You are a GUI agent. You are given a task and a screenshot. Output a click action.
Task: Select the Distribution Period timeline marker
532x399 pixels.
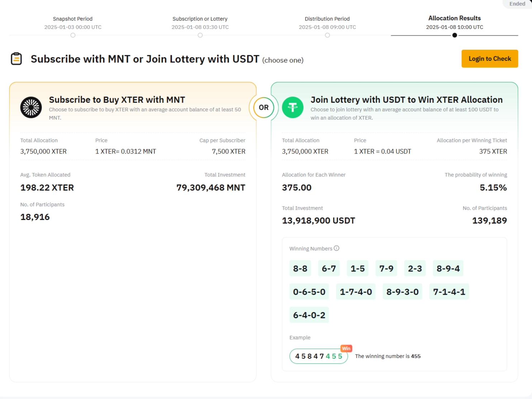click(x=327, y=35)
